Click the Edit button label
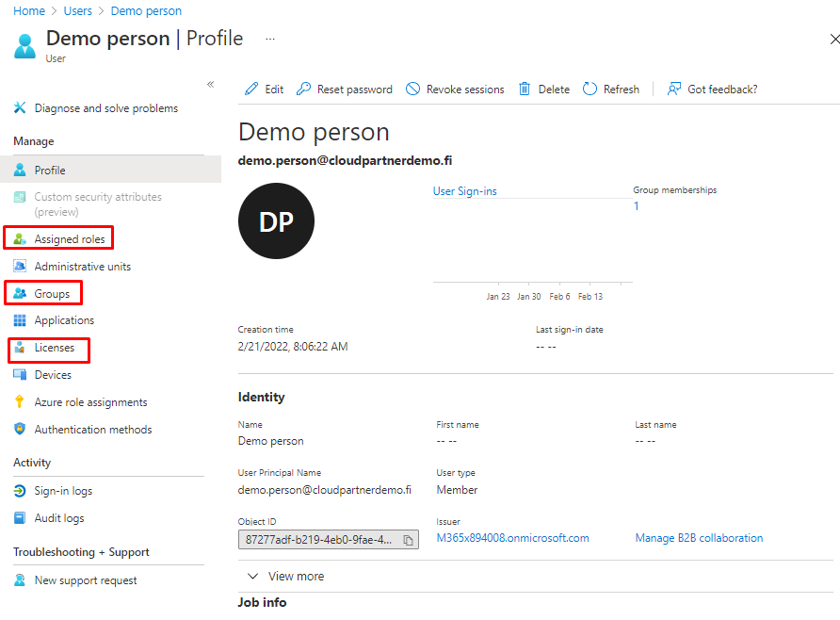 tap(274, 90)
